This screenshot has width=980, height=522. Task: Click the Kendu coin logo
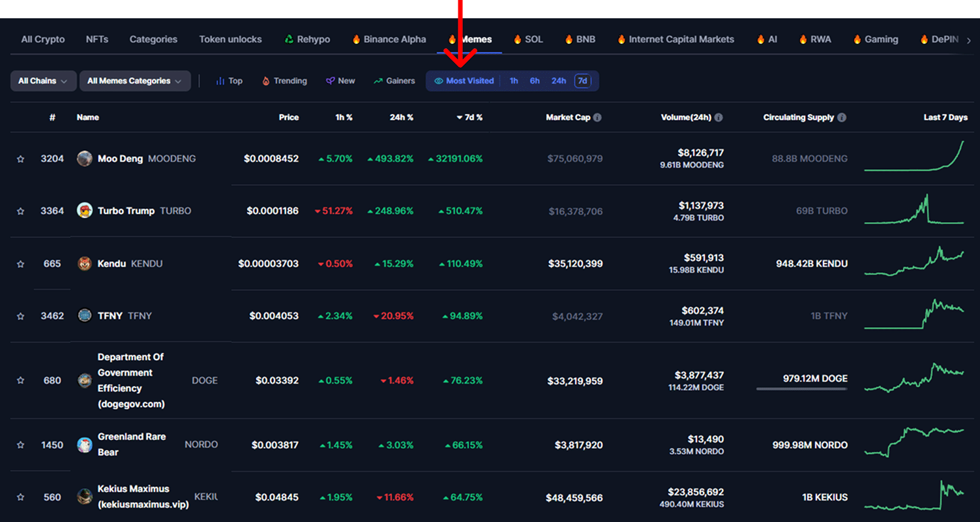(x=85, y=264)
